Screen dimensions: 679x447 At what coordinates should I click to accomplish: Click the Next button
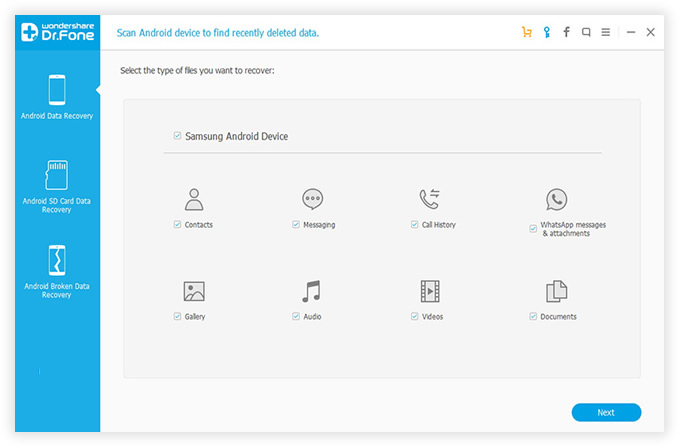pos(606,412)
